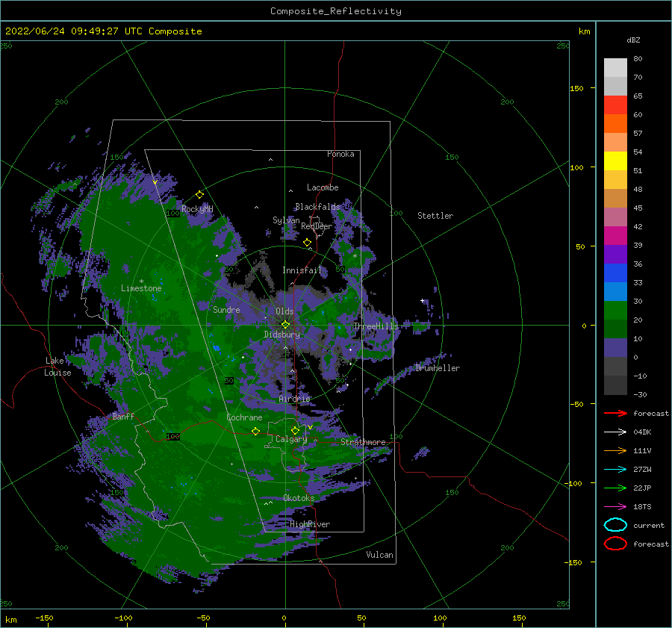The height and width of the screenshot is (628, 672).
Task: Click the orange 111V arrow symbol
Action: [615, 450]
